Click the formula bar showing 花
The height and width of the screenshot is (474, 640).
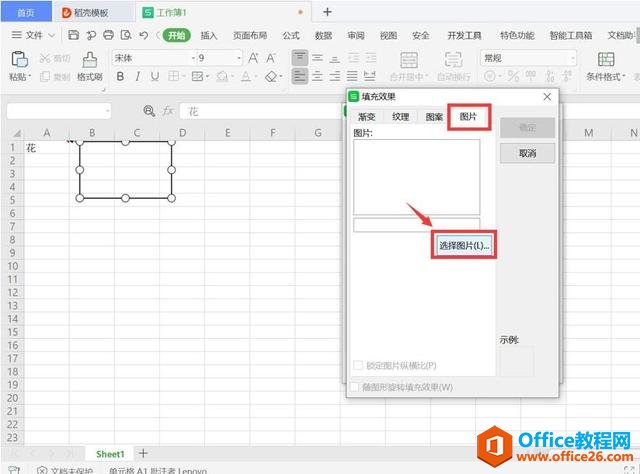260,111
